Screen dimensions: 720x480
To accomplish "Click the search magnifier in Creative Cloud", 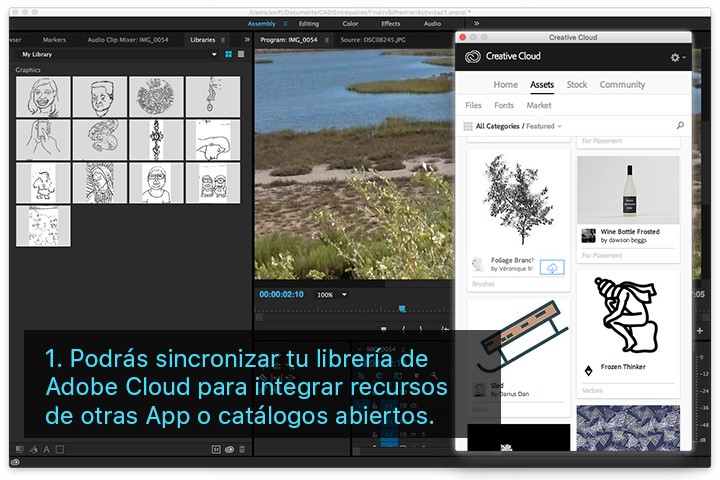I will 680,125.
